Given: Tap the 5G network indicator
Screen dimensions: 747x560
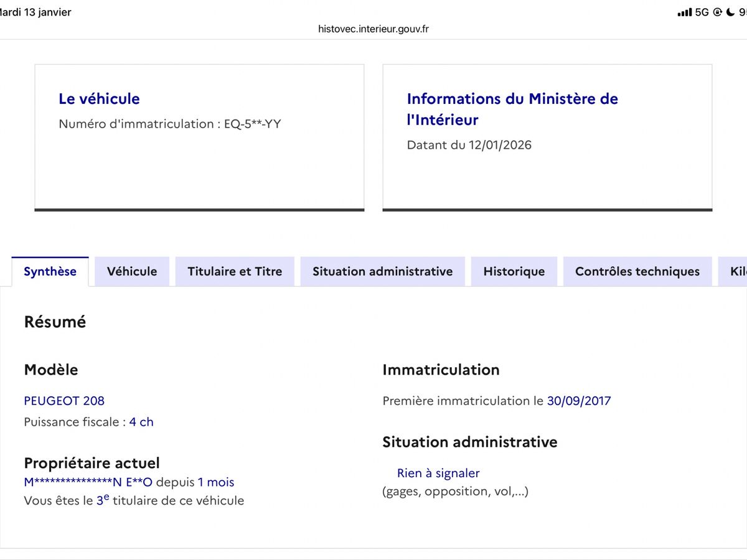Looking at the screenshot, I should [x=702, y=12].
